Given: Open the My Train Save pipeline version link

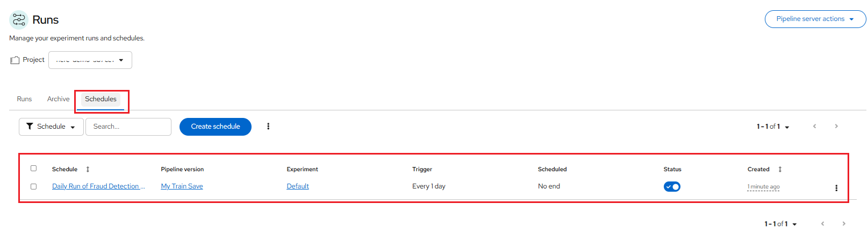Looking at the screenshot, I should tap(182, 186).
